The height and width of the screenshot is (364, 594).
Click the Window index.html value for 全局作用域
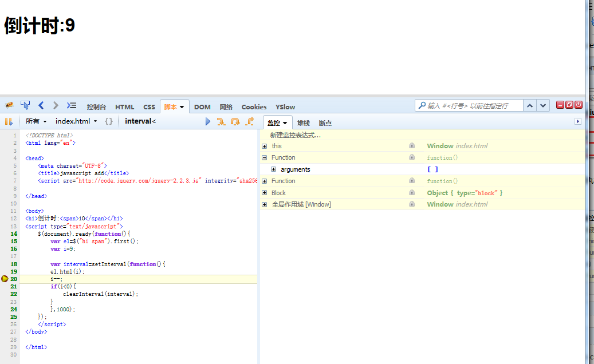[x=457, y=204]
